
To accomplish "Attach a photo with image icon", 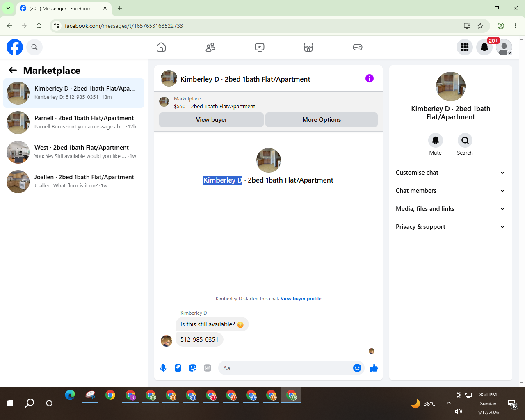I will (178, 368).
